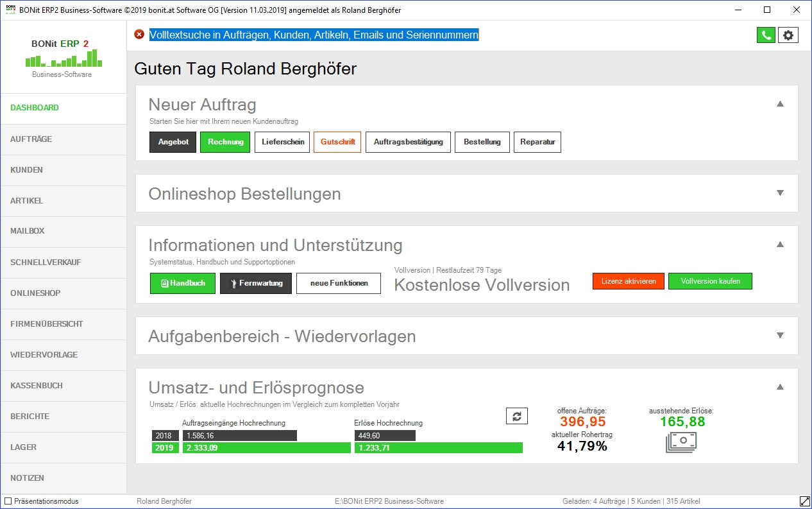Open Onlineshop from sidebar
812x509 pixels.
[x=63, y=293]
